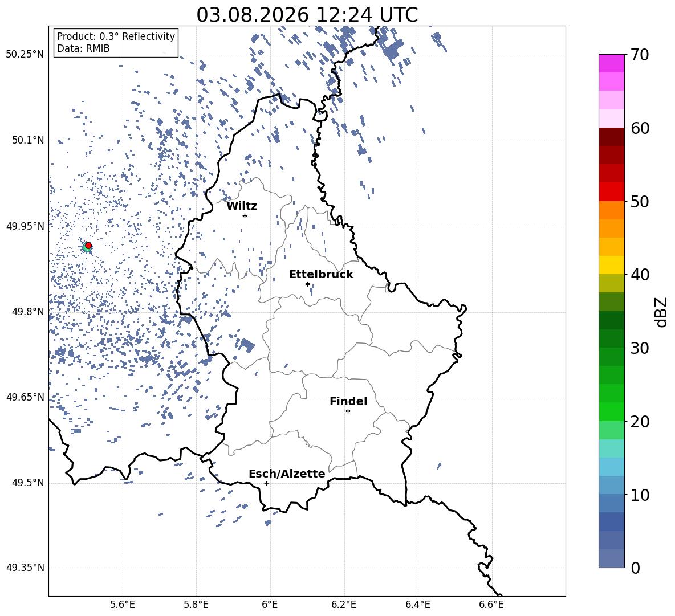675x616 pixels.
Task: Click the Wiltz station cross marker
Action: coord(245,215)
